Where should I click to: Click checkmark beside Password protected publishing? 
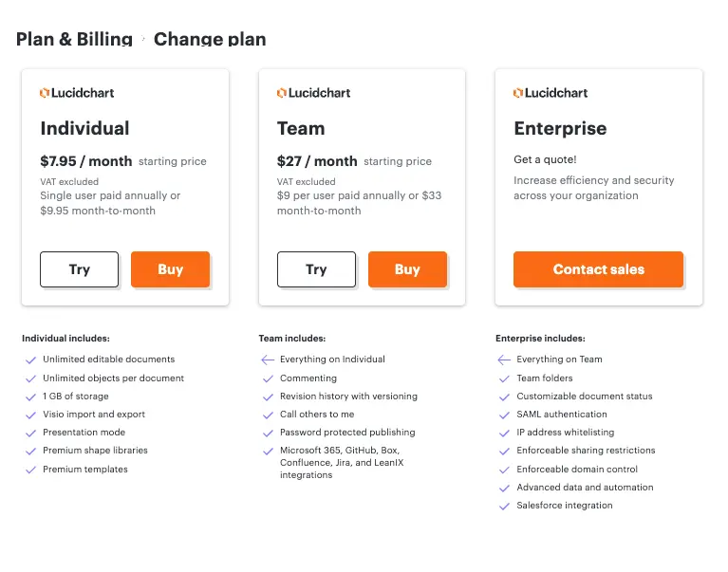click(268, 434)
